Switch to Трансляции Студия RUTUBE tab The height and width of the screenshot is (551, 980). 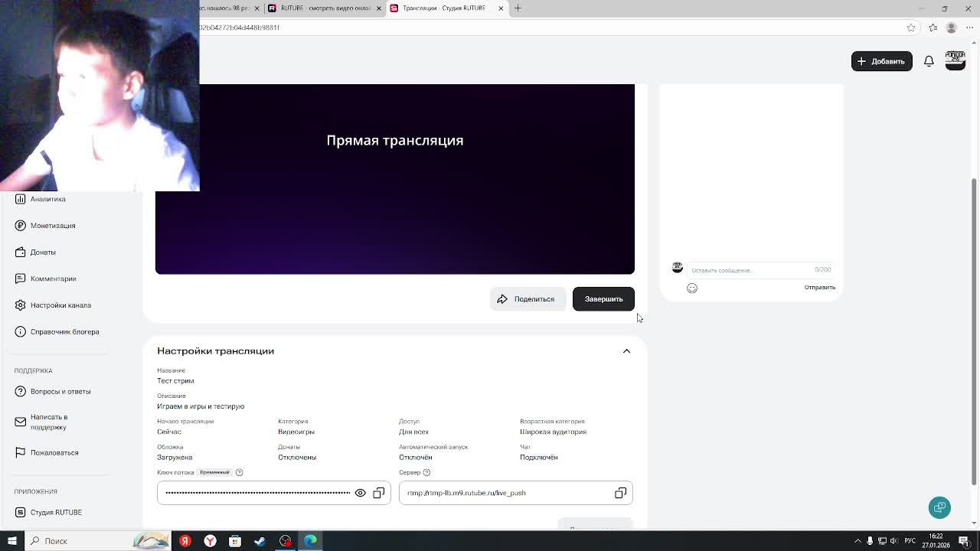coord(447,8)
